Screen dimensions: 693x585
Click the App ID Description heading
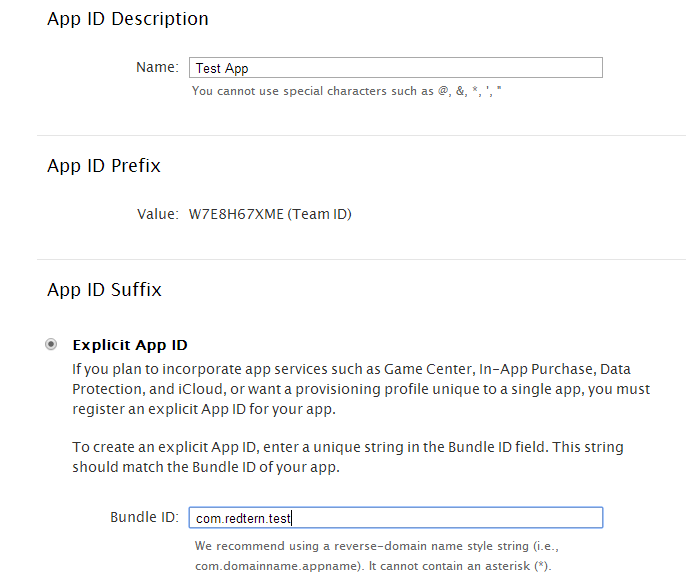click(x=128, y=19)
